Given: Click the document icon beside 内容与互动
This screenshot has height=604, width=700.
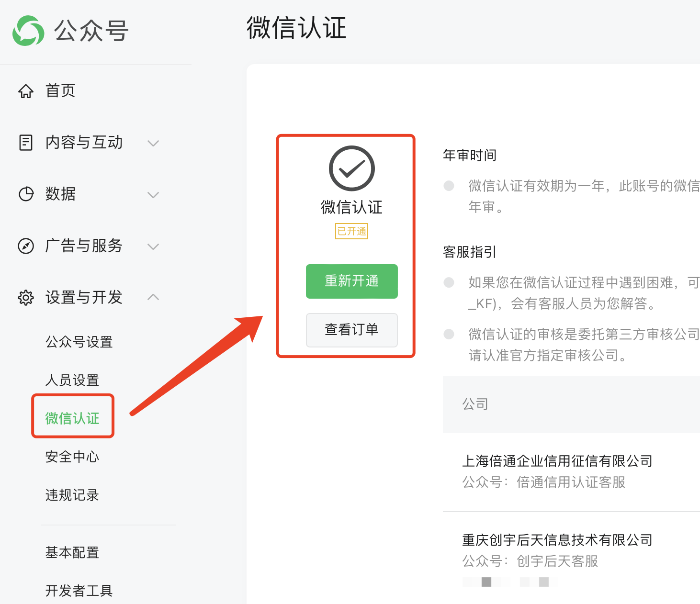Looking at the screenshot, I should pyautogui.click(x=26, y=143).
